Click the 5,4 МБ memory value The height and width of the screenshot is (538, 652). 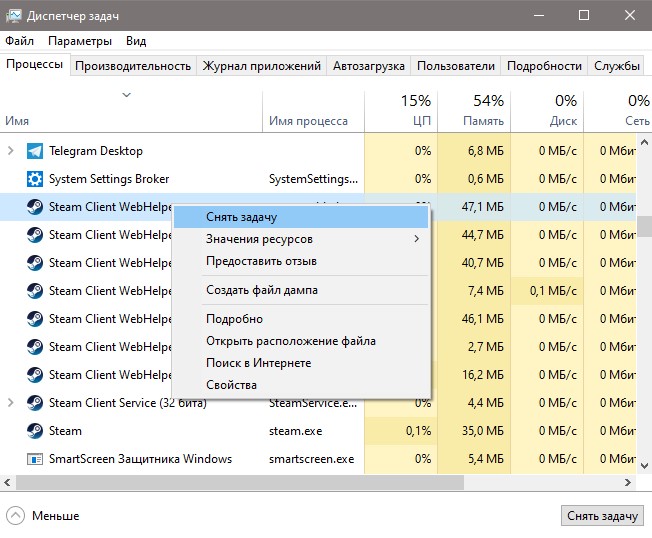coord(486,459)
